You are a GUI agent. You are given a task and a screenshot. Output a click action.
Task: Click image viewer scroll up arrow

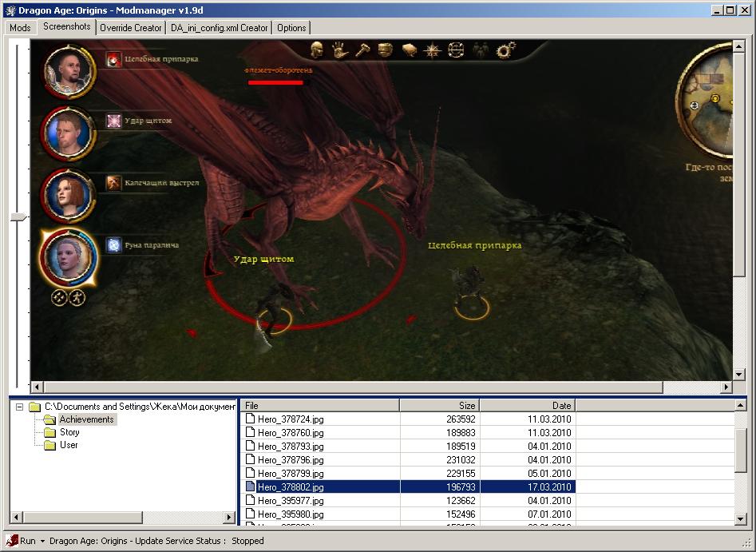click(738, 46)
